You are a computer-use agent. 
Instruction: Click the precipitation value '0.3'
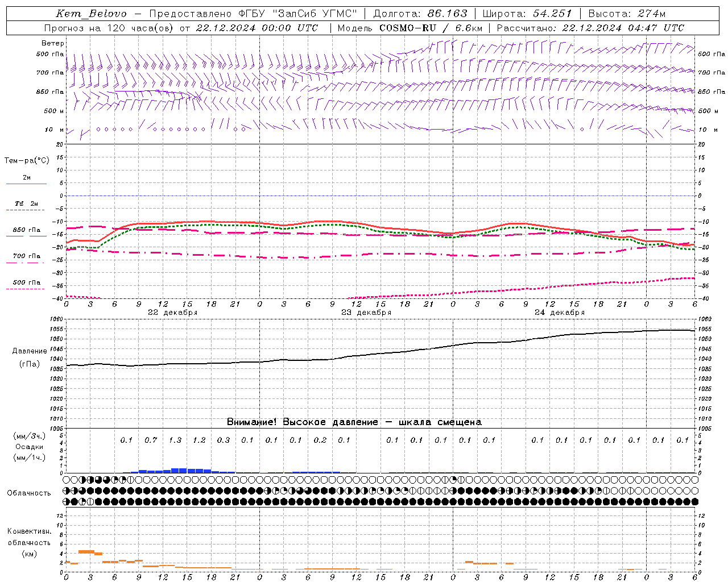click(x=224, y=440)
